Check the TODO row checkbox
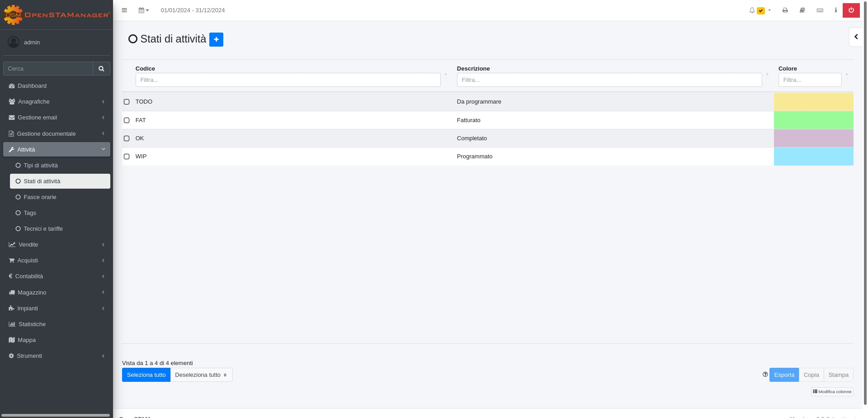Image resolution: width=868 pixels, height=418 pixels. pos(127,102)
